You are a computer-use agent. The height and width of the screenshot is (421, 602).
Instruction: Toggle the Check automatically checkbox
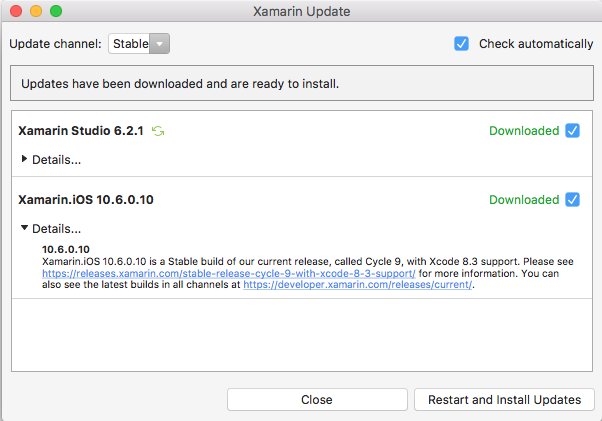(x=461, y=44)
